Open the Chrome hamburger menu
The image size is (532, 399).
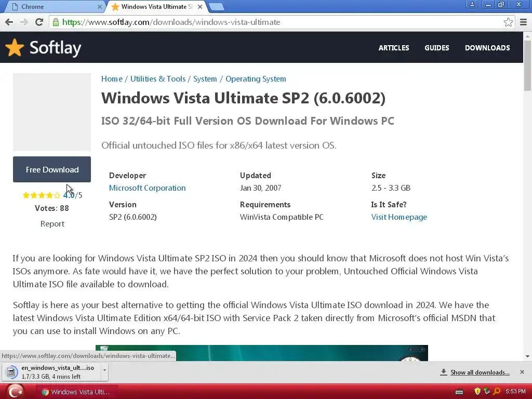click(524, 22)
